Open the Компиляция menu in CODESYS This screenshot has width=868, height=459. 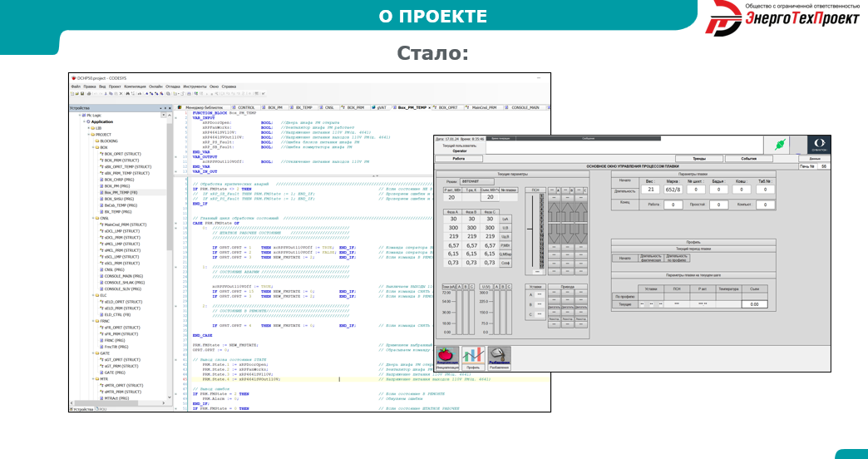[x=135, y=86]
